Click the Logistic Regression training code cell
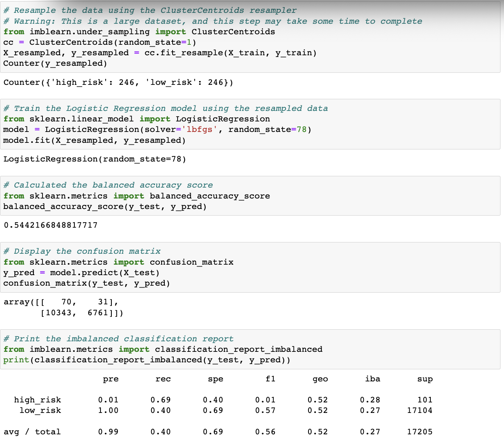Image resolution: width=504 pixels, height=446 pixels. point(250,124)
